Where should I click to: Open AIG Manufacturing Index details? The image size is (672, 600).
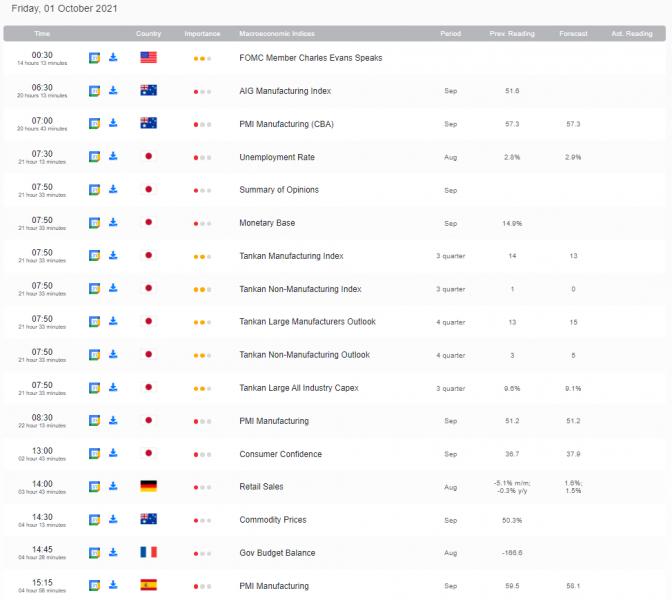tap(285, 91)
